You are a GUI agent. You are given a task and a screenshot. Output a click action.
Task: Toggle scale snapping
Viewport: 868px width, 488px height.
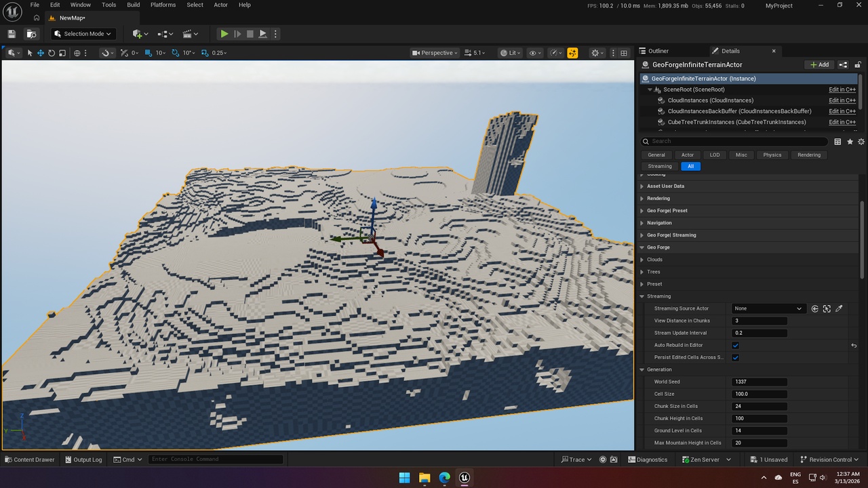coord(205,53)
